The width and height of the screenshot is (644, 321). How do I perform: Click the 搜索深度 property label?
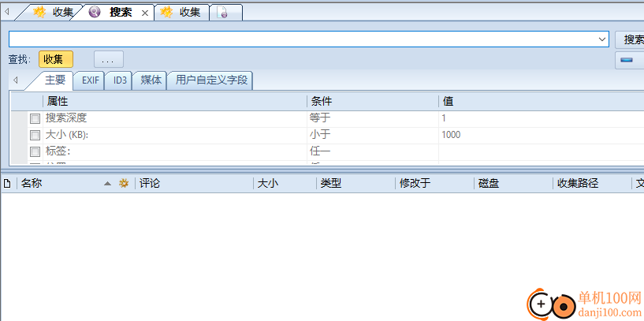(x=66, y=118)
